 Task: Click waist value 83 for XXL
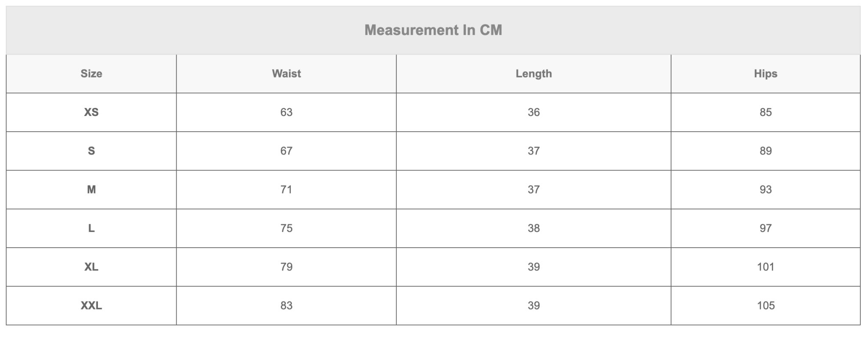tap(286, 306)
